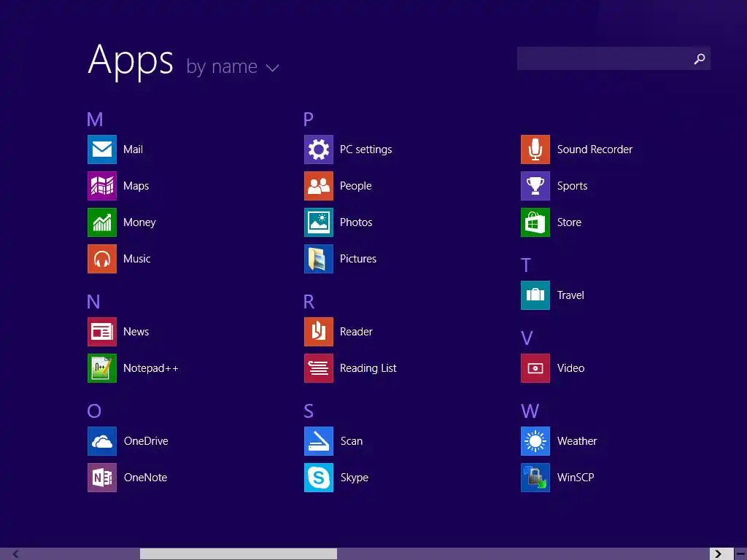Viewport: 747px width, 560px height.
Task: Open the OneDrive cloud icon
Action: click(x=102, y=441)
